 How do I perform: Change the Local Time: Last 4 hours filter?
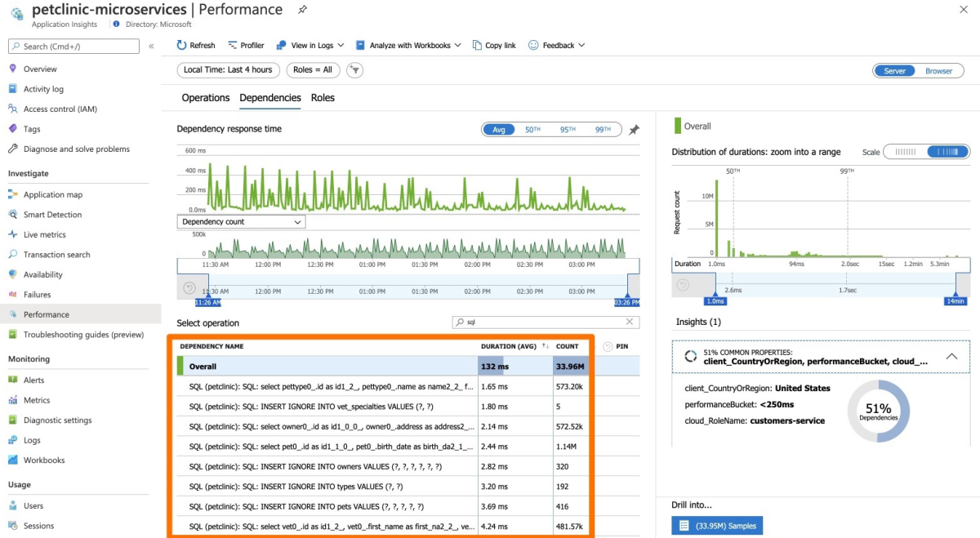coord(228,70)
